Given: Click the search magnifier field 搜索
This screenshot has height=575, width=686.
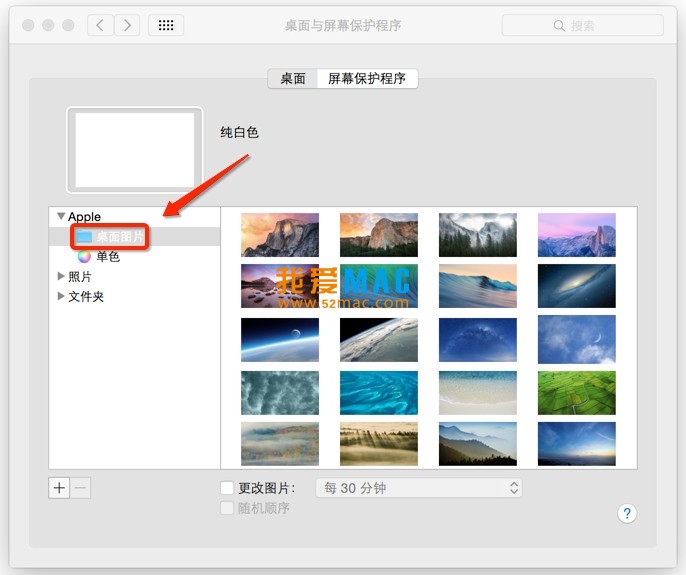Looking at the screenshot, I should [x=582, y=25].
